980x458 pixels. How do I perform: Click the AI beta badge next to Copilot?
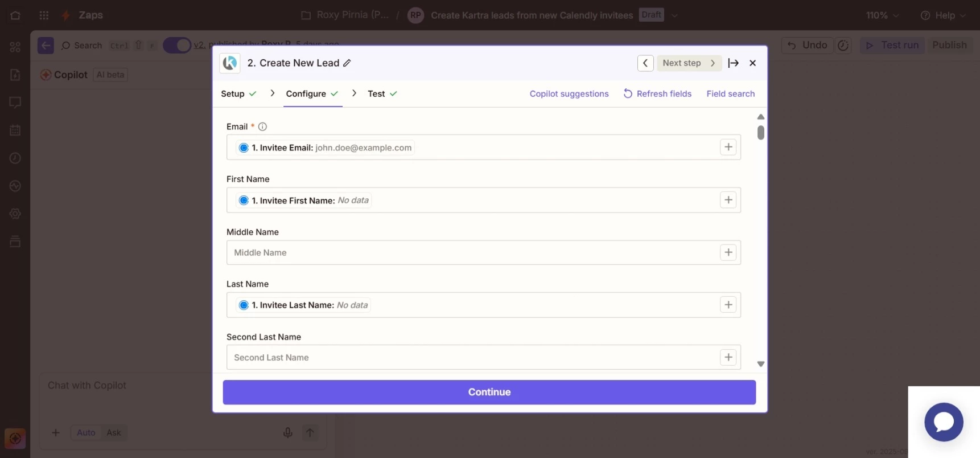pyautogui.click(x=110, y=75)
